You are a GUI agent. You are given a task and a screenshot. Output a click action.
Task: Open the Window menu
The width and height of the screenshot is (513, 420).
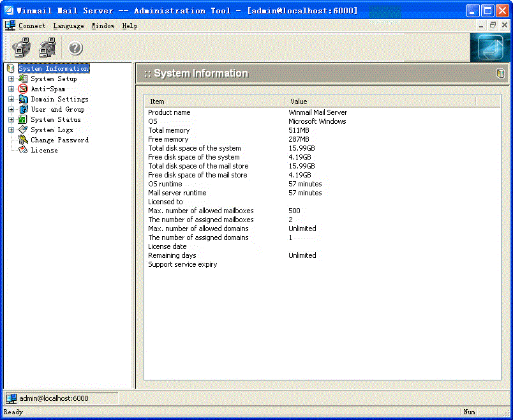click(103, 26)
